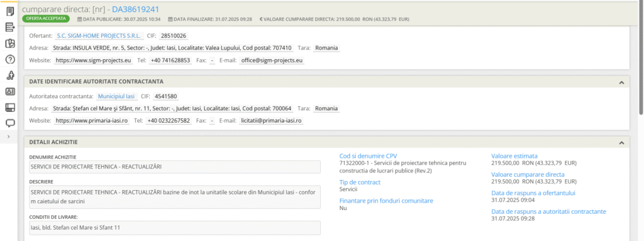Open the ID card sidebar icon

click(x=10, y=91)
